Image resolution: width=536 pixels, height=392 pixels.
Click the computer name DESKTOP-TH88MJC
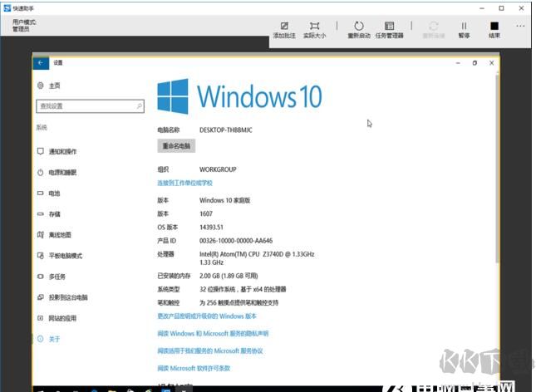click(x=225, y=130)
